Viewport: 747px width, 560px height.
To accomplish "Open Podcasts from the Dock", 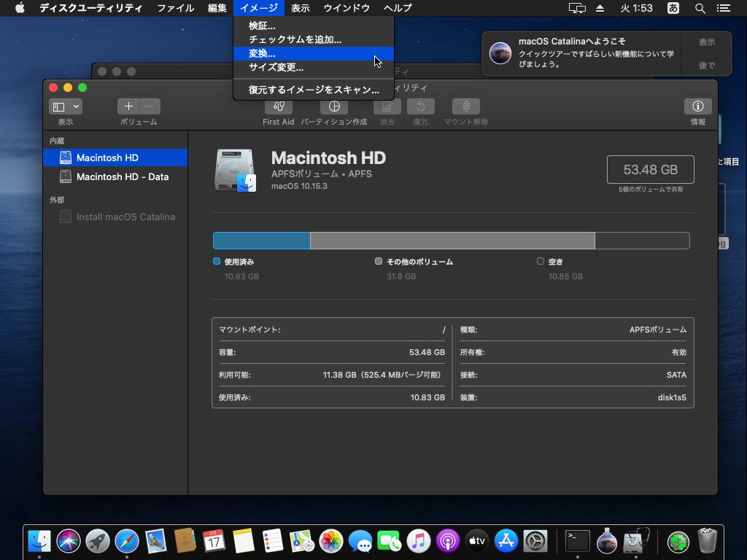I will point(447,542).
